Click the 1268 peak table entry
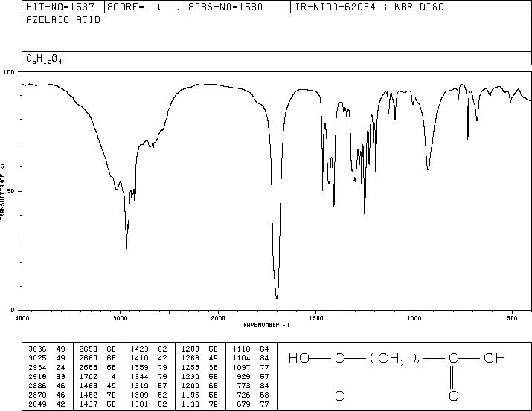532x411 pixels. click(x=199, y=358)
